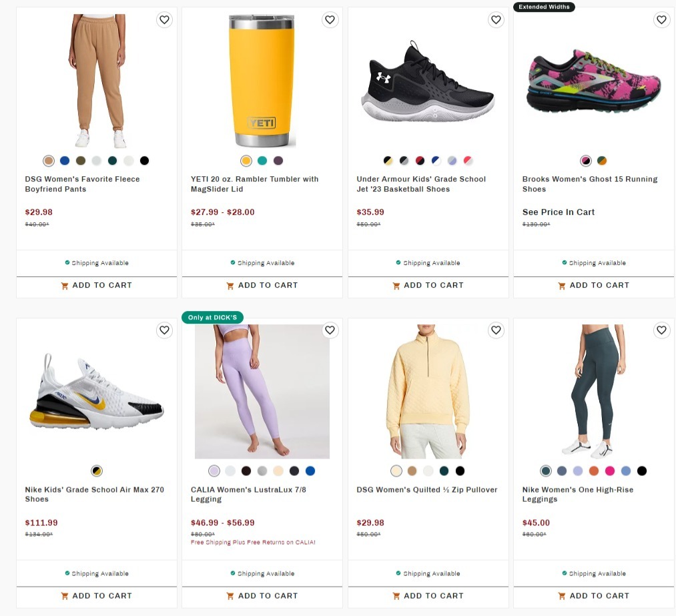Toggle the wishlist heart on Nike Air Max 270
This screenshot has height=616, width=676.
pyautogui.click(x=164, y=330)
